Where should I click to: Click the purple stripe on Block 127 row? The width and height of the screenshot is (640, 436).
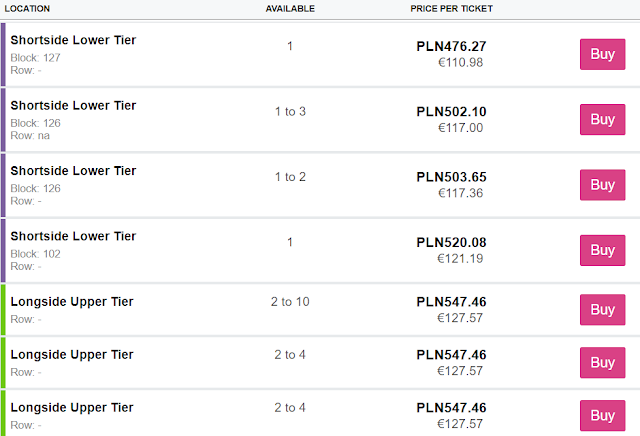[x=3, y=54]
